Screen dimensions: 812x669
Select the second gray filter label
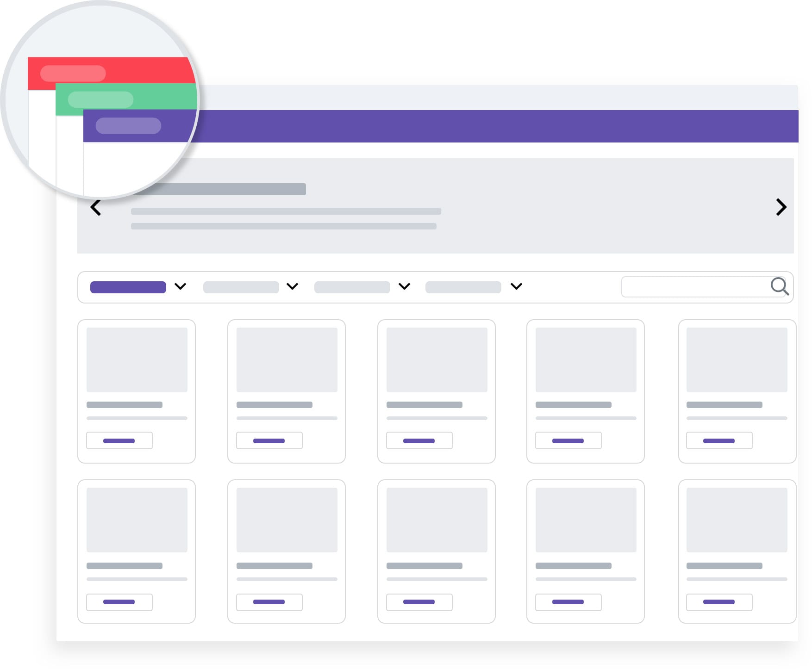coord(241,287)
